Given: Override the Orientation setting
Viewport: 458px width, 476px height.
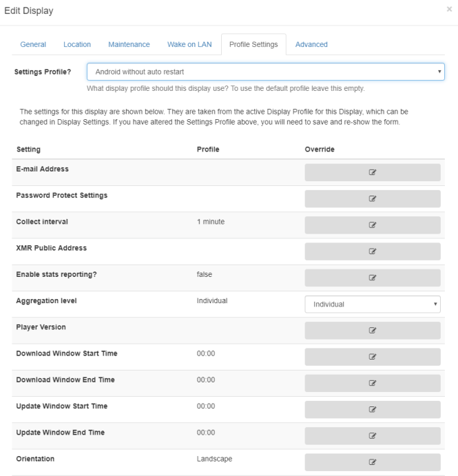Looking at the screenshot, I should pos(373,462).
